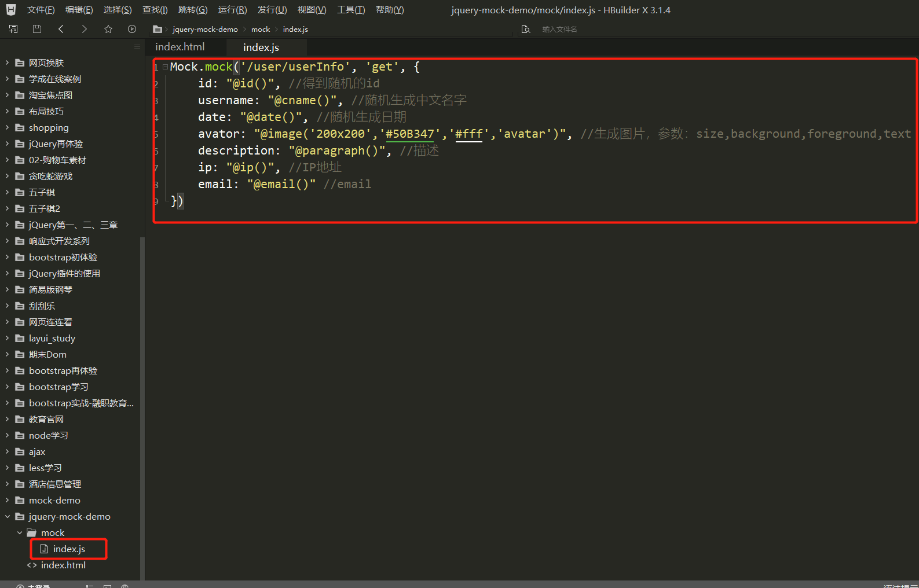This screenshot has height=588, width=919.
Task: Go forward with the right arrow icon
Action: pyautogui.click(x=85, y=29)
